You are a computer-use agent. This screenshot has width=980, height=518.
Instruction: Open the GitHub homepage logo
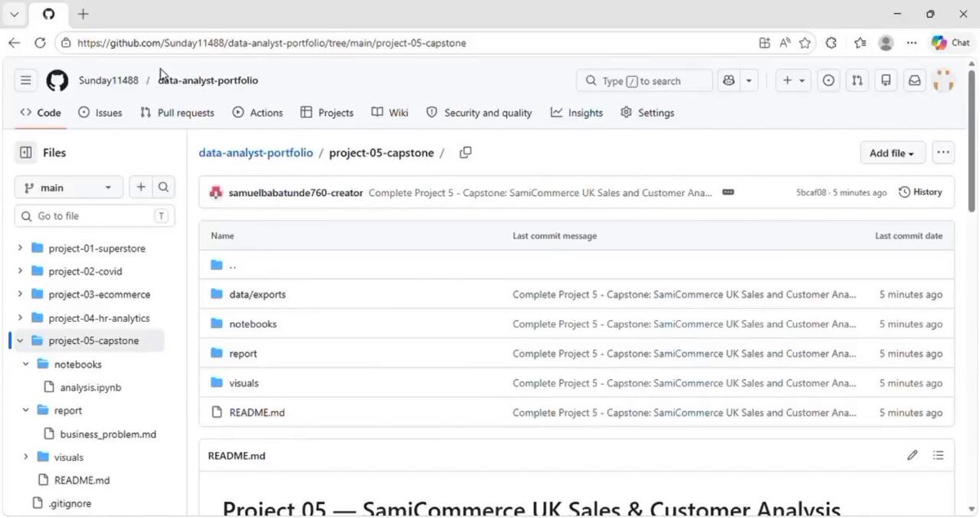tap(57, 80)
